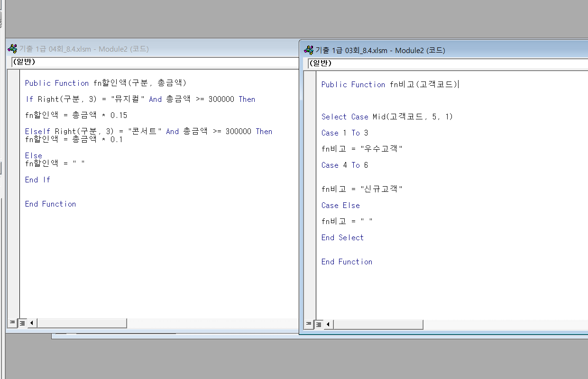Screen dimensions: 588x379
Task: Click the margin bar beside "Case 1 To 3"
Action: point(310,133)
